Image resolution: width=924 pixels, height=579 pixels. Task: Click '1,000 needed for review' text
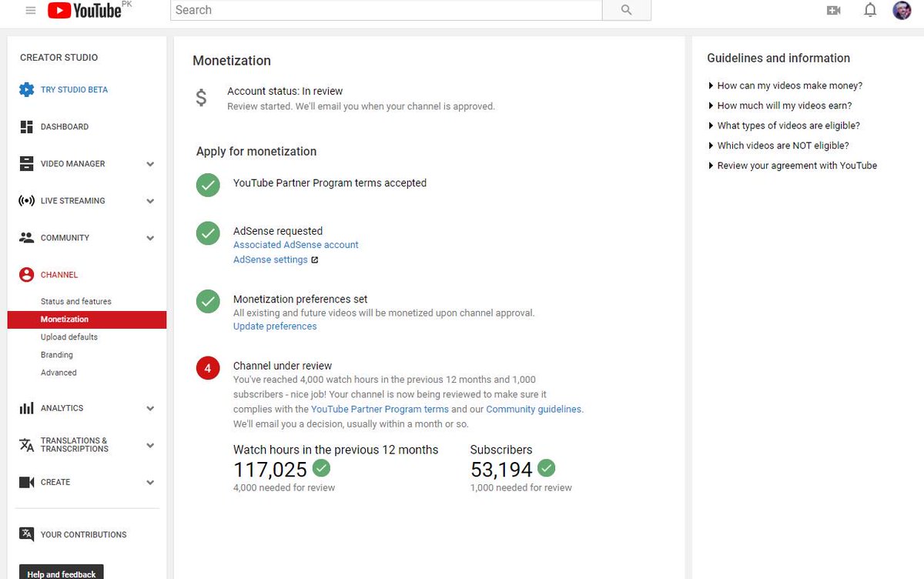point(521,487)
